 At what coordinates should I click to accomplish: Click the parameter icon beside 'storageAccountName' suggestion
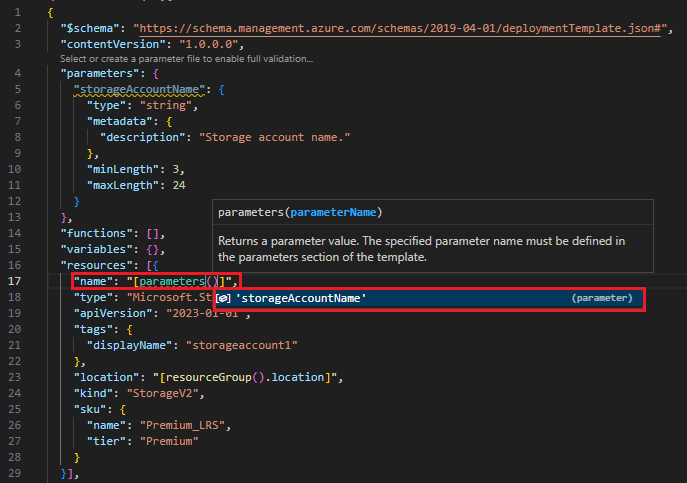[x=223, y=298]
